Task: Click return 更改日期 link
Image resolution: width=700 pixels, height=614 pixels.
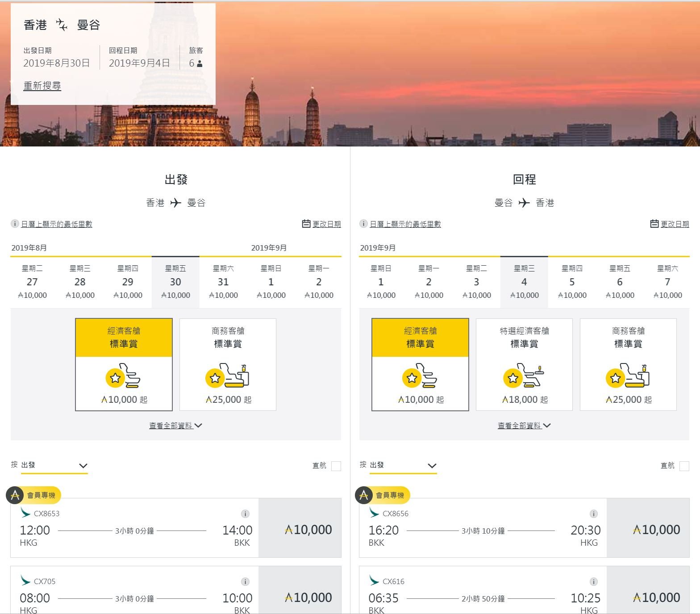Action: [675, 224]
